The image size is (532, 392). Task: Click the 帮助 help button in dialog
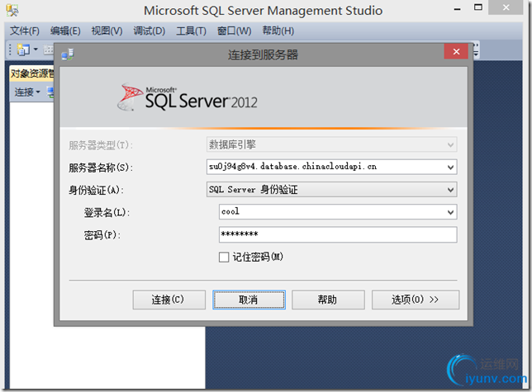(328, 300)
